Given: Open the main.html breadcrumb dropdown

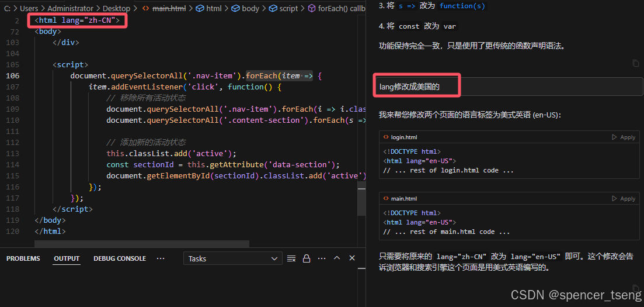Looking at the screenshot, I should (169, 8).
